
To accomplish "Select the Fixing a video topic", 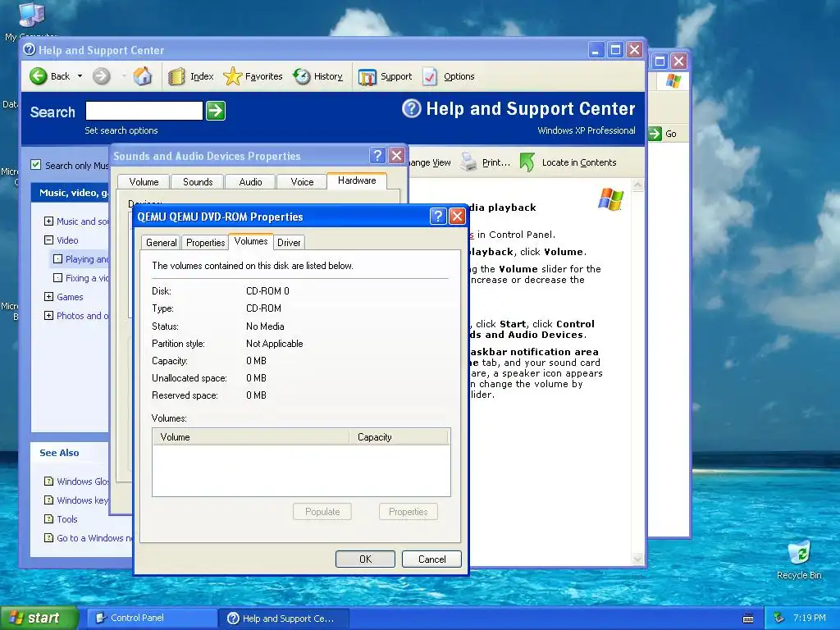I will pyautogui.click(x=87, y=278).
